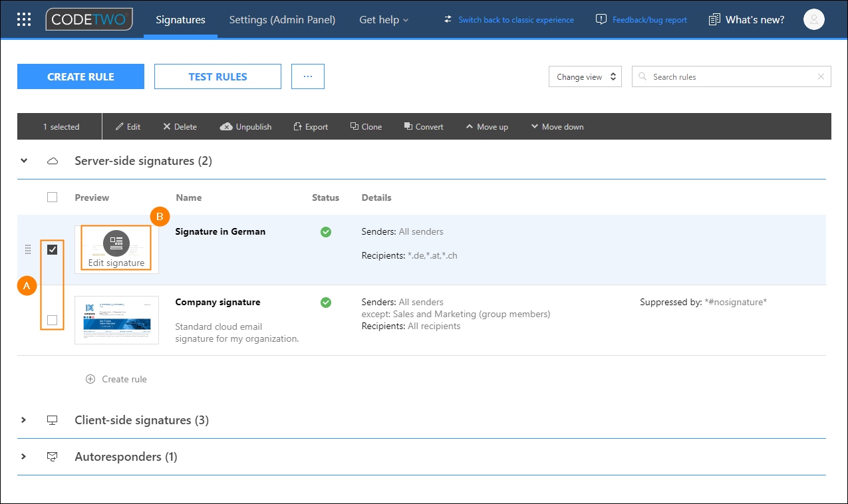Click the Company signature preview thumbnail

click(116, 320)
